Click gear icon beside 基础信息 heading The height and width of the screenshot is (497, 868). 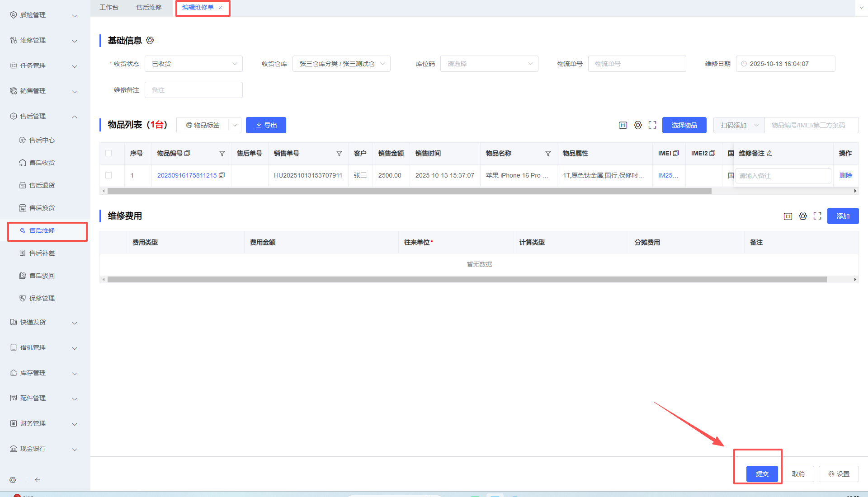click(150, 41)
